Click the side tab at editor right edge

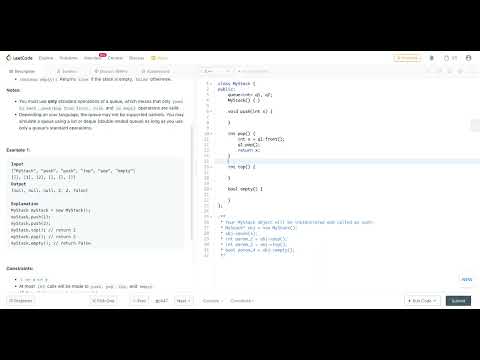pyautogui.click(x=475, y=125)
